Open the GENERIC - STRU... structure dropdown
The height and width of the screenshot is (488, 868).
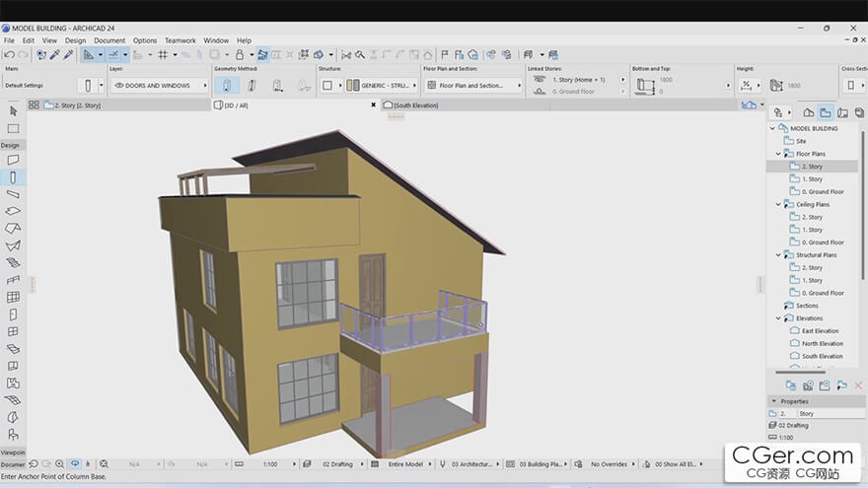click(x=381, y=85)
